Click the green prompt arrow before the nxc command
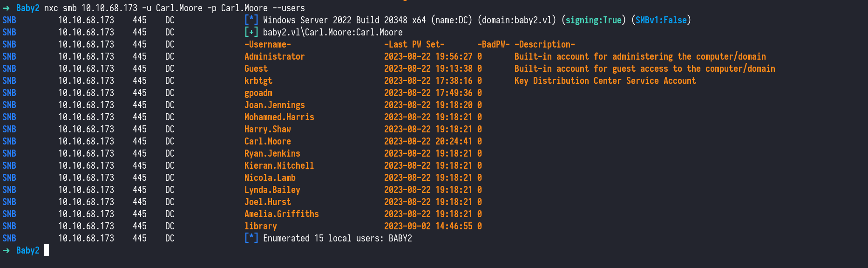The image size is (868, 268). click(6, 8)
